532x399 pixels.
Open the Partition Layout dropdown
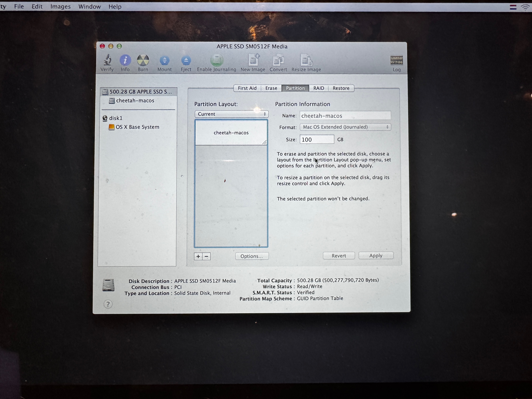click(231, 114)
